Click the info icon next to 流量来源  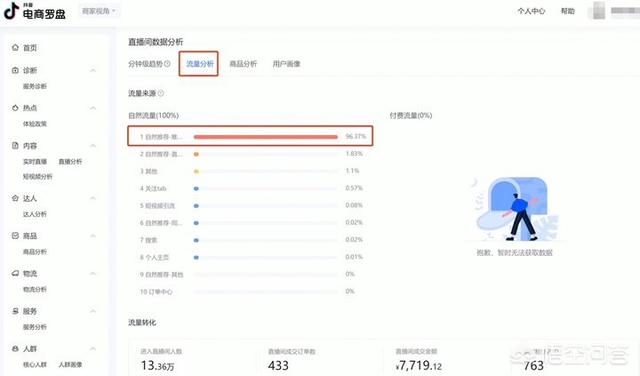161,93
